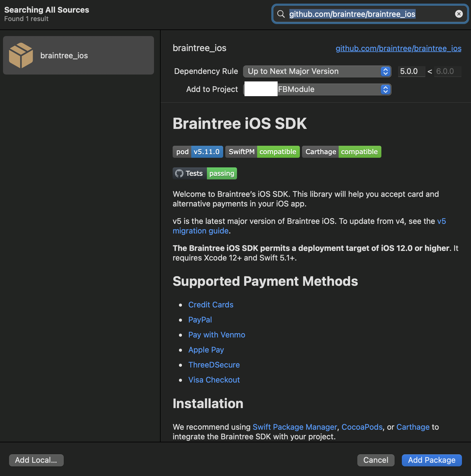Open the Swift Package Manager link
471x476 pixels.
[x=295, y=427]
